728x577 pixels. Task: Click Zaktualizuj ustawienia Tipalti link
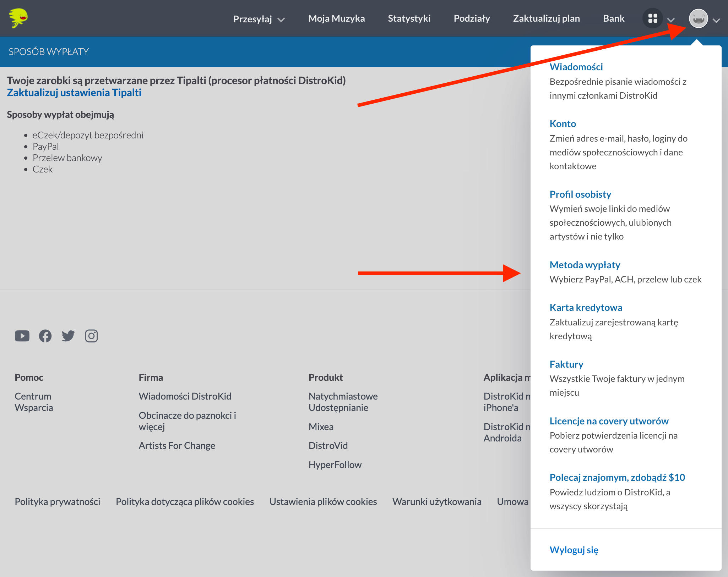click(74, 93)
